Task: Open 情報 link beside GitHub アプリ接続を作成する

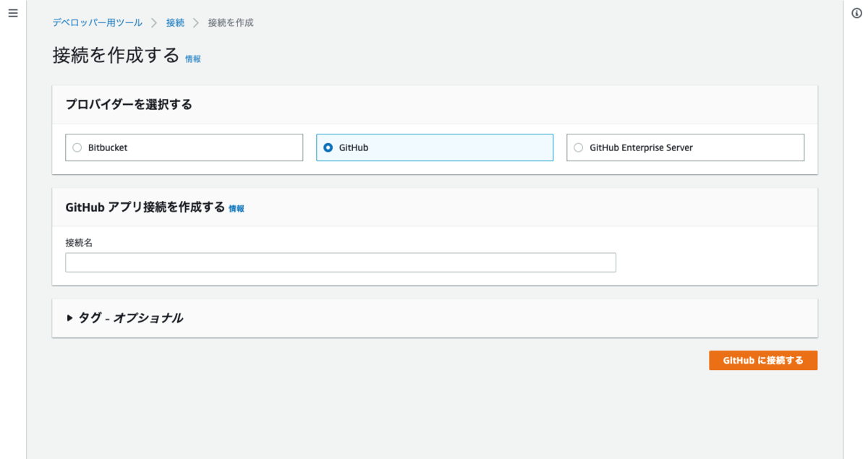Action: [x=237, y=208]
